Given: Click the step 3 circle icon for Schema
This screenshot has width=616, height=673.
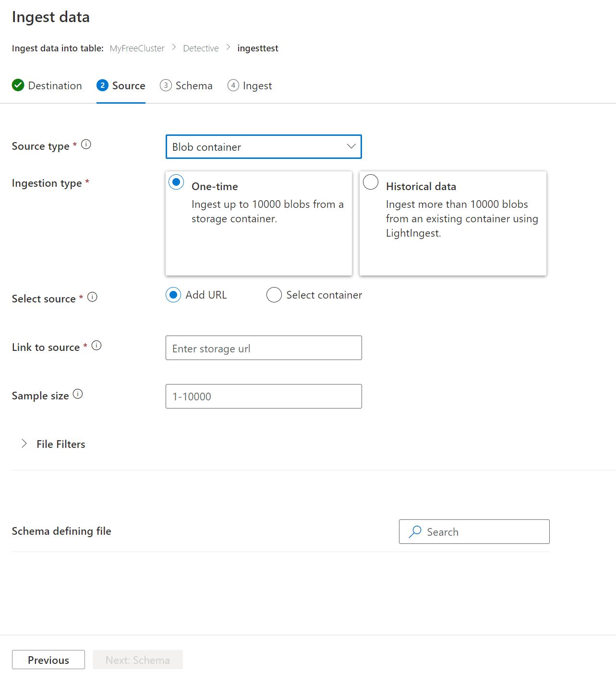Looking at the screenshot, I should click(x=165, y=85).
